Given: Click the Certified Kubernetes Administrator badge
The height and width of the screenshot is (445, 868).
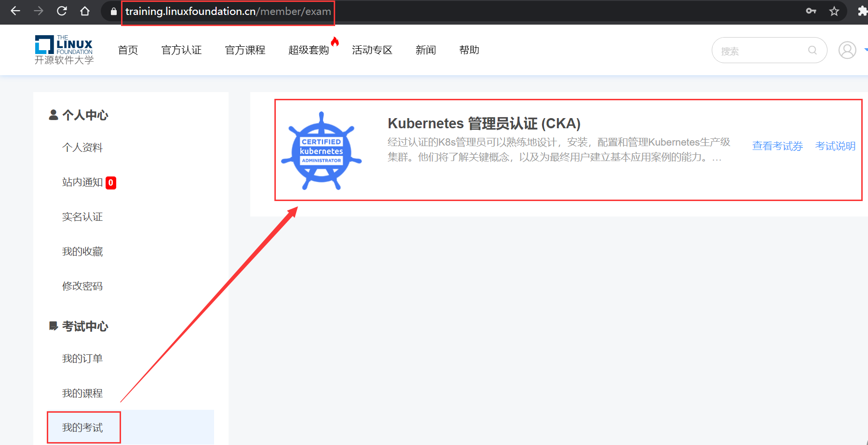Looking at the screenshot, I should pyautogui.click(x=322, y=150).
